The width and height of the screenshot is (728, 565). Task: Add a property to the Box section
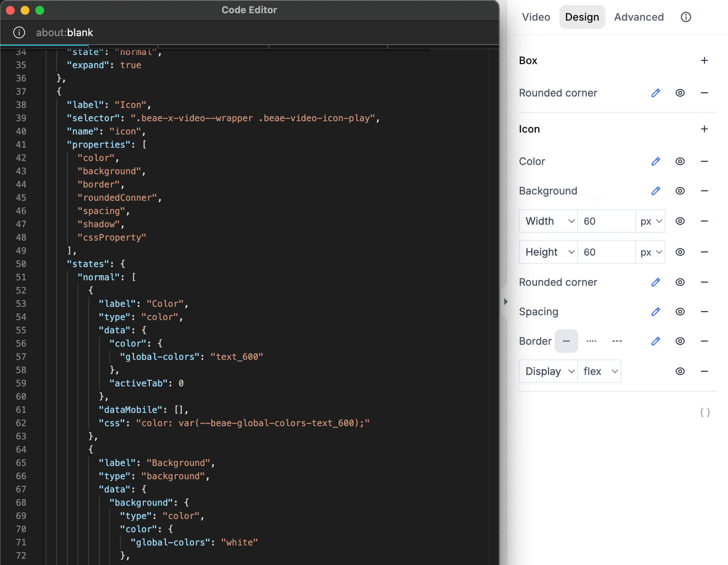704,60
